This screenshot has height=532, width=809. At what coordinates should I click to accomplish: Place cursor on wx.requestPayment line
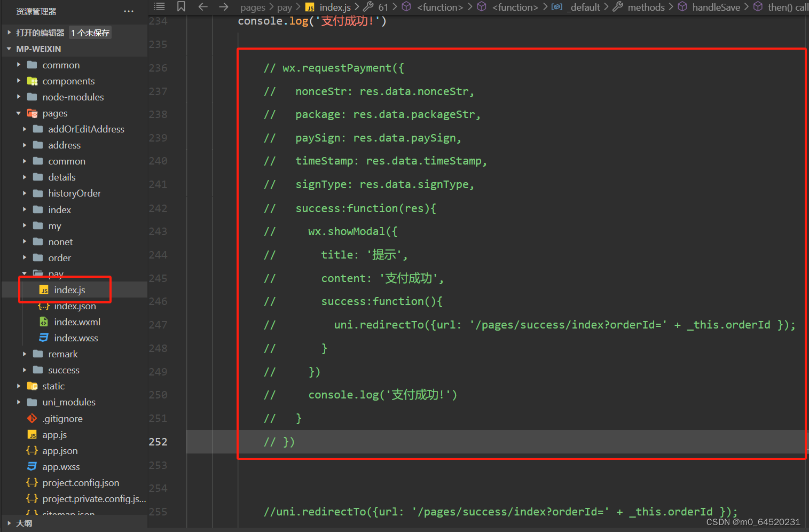click(334, 68)
